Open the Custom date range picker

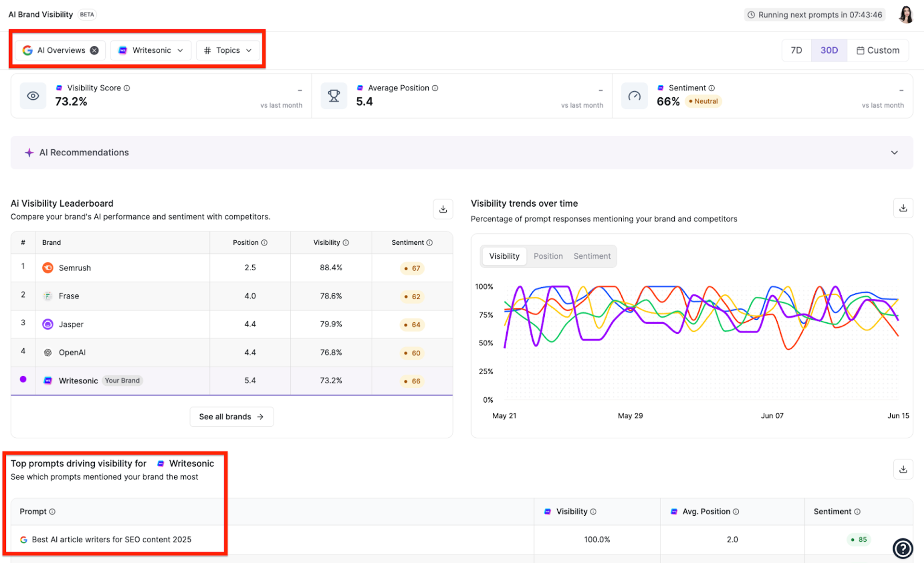pyautogui.click(x=878, y=50)
